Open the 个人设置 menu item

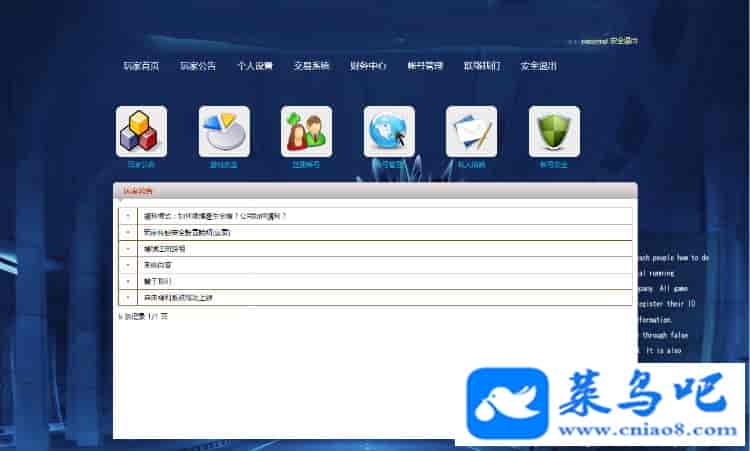point(255,66)
